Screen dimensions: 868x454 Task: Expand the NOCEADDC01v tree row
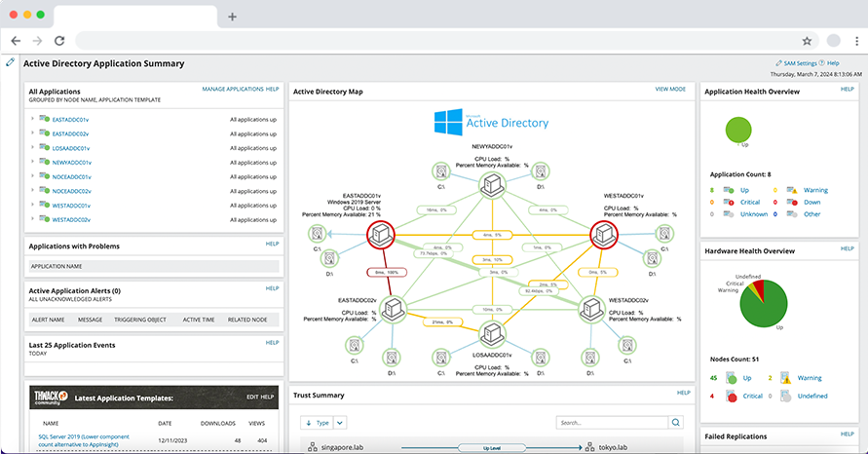(33, 176)
